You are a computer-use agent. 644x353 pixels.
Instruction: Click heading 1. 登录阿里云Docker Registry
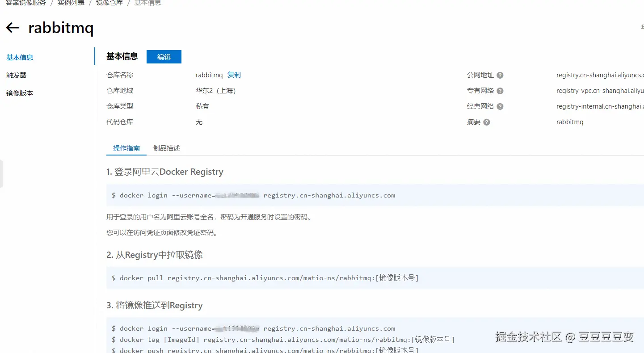click(165, 172)
